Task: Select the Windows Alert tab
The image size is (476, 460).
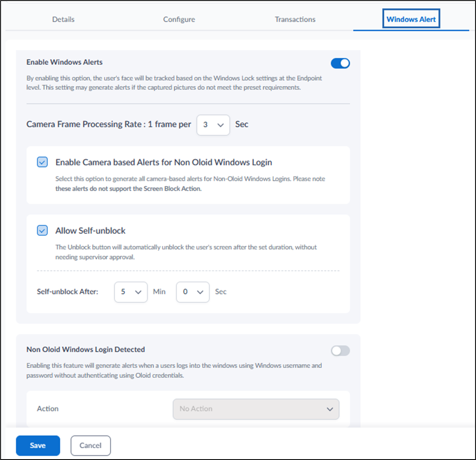Action: 411,19
